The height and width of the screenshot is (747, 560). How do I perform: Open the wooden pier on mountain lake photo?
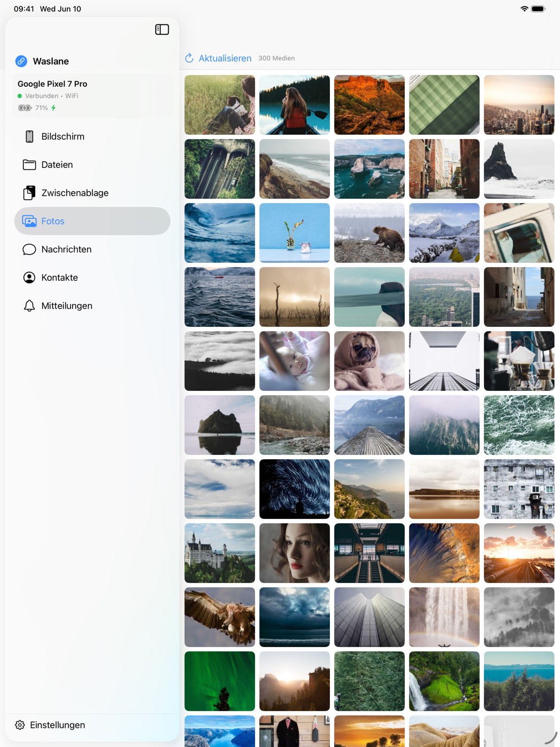370,425
